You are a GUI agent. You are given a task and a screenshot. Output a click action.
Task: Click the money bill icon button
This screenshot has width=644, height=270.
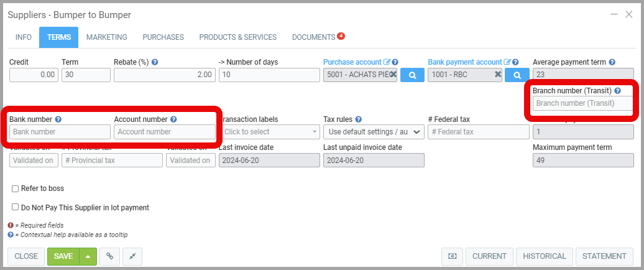[x=452, y=256]
